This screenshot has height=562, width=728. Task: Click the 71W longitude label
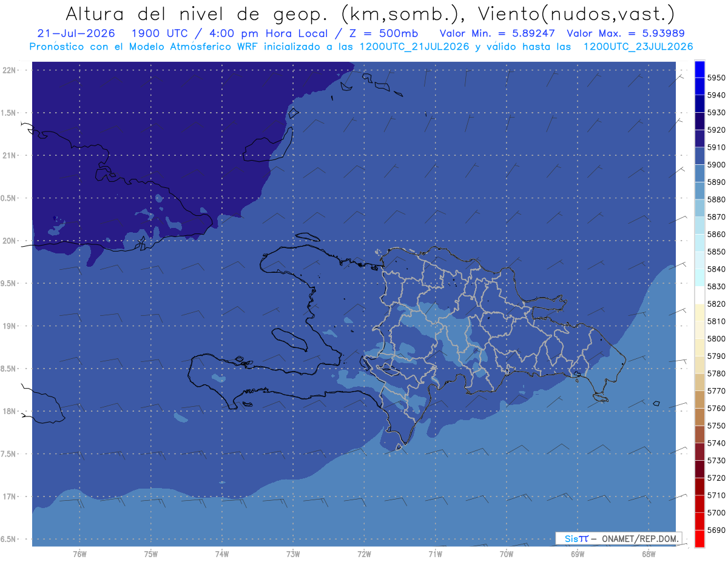[x=435, y=554]
